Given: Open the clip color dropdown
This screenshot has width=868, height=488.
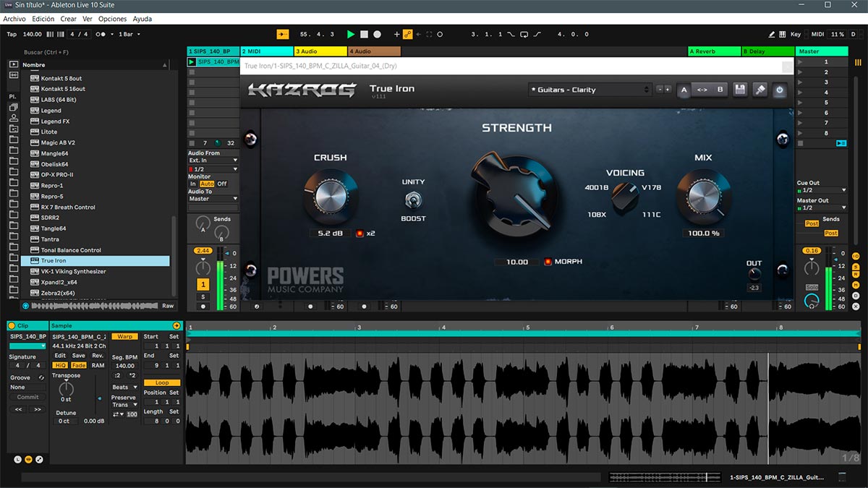Looking at the screenshot, I should (27, 346).
